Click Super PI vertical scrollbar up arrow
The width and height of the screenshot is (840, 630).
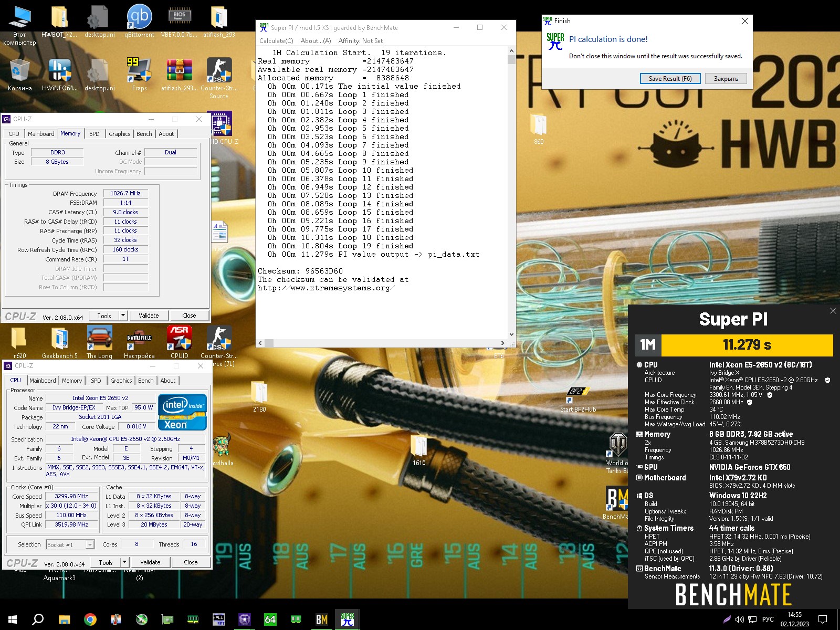point(511,51)
